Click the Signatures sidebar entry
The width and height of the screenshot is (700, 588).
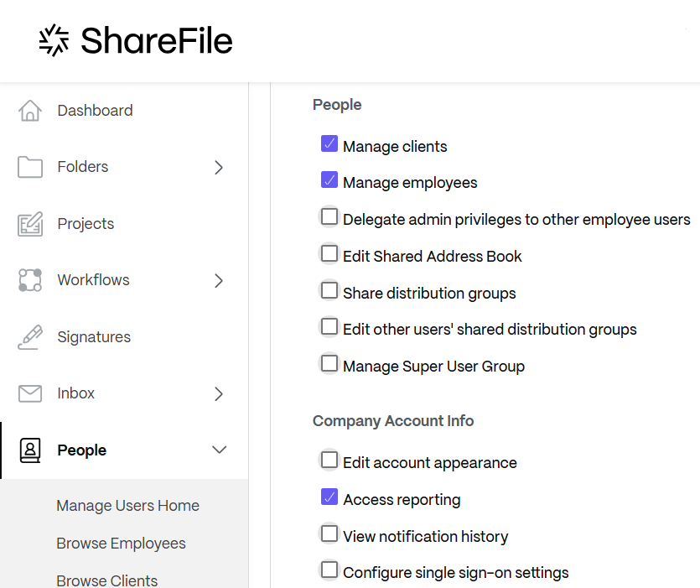[94, 336]
